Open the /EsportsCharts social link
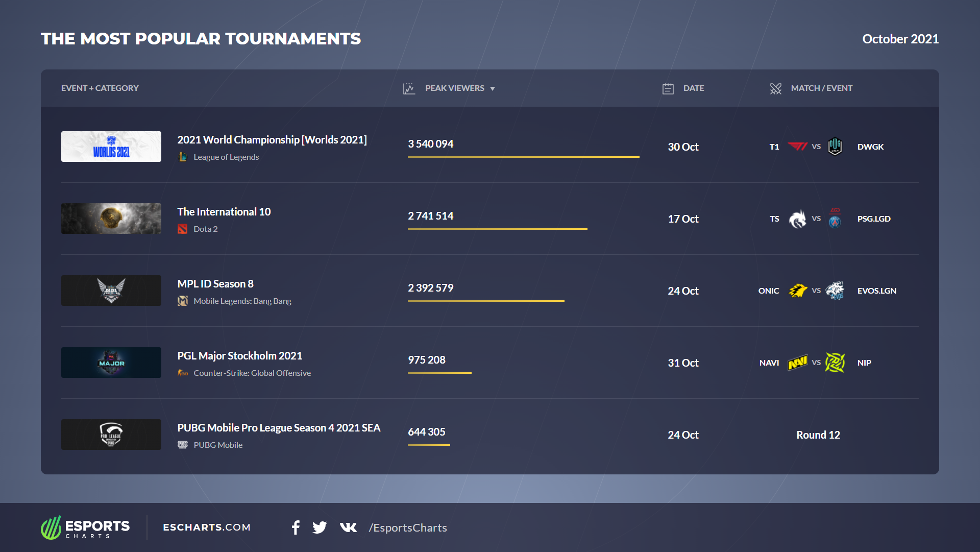The height and width of the screenshot is (552, 980). [x=408, y=527]
